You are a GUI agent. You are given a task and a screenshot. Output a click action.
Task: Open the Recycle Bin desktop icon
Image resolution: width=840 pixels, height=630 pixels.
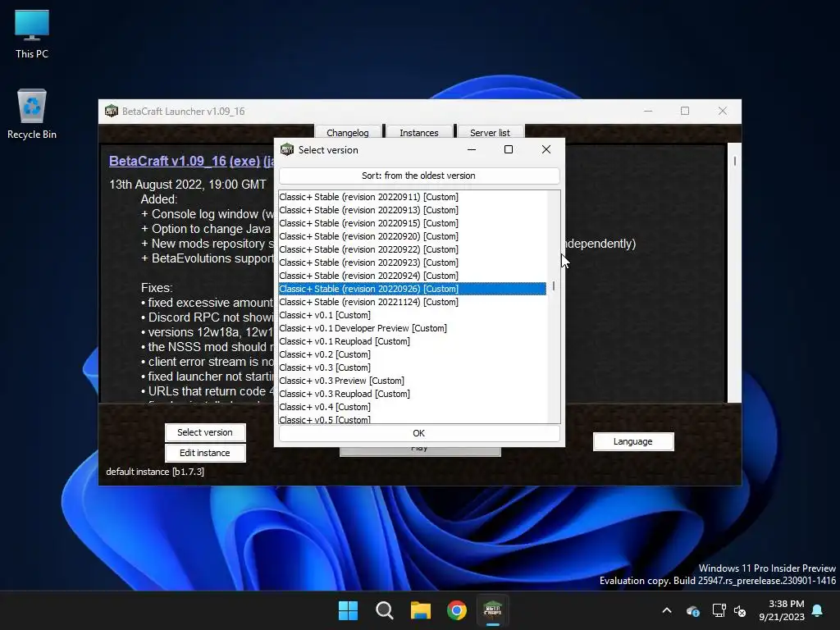click(x=32, y=114)
